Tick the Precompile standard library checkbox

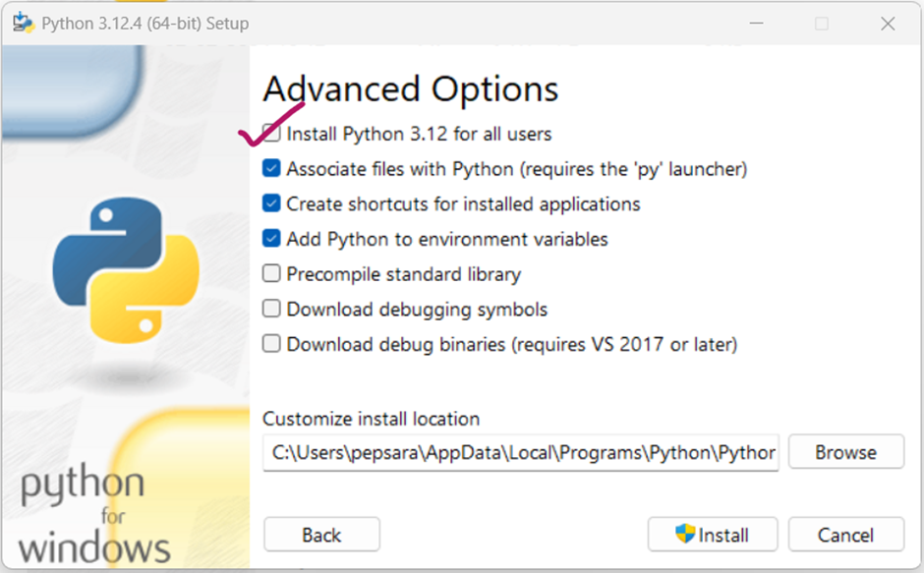pos(272,274)
